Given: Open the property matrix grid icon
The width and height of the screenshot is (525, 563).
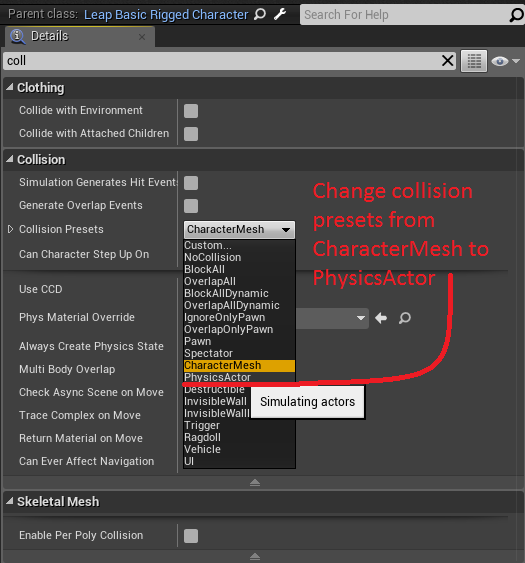Looking at the screenshot, I should click(x=474, y=61).
